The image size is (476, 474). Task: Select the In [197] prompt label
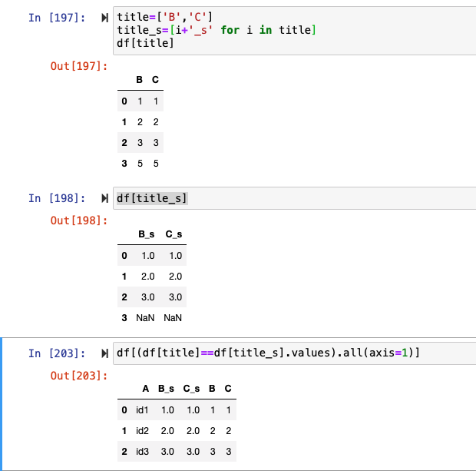coord(57,18)
